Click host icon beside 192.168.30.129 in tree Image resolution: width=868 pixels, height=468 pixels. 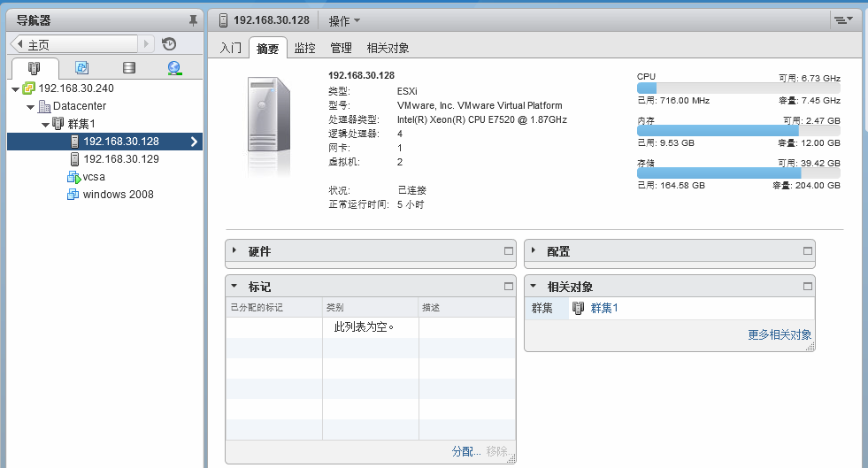click(74, 158)
